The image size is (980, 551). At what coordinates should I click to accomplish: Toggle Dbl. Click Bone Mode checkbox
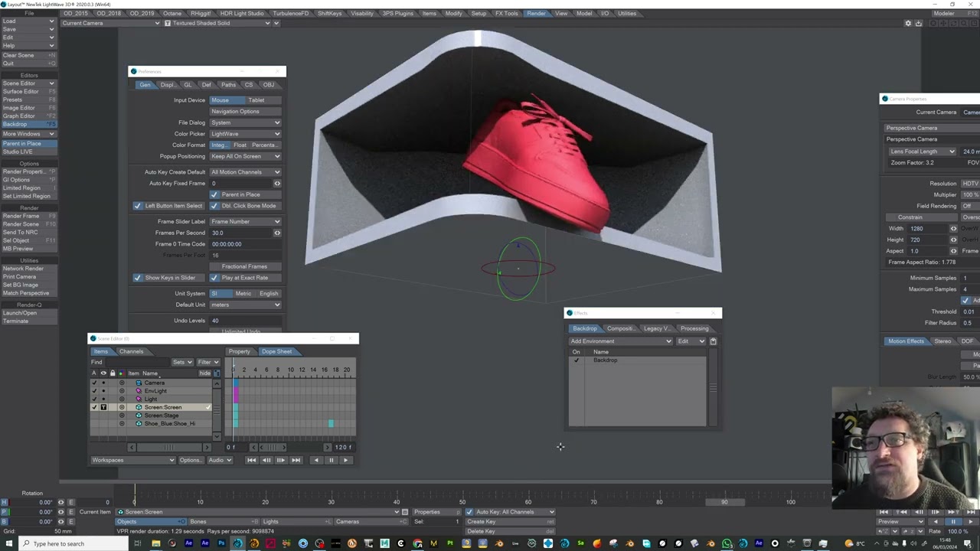214,206
